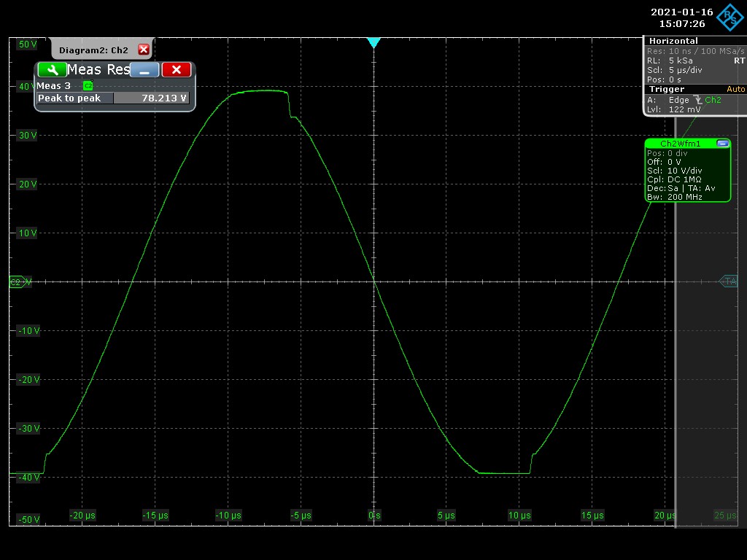
Task: Click the Ch2 trigger source label
Action: tap(713, 100)
